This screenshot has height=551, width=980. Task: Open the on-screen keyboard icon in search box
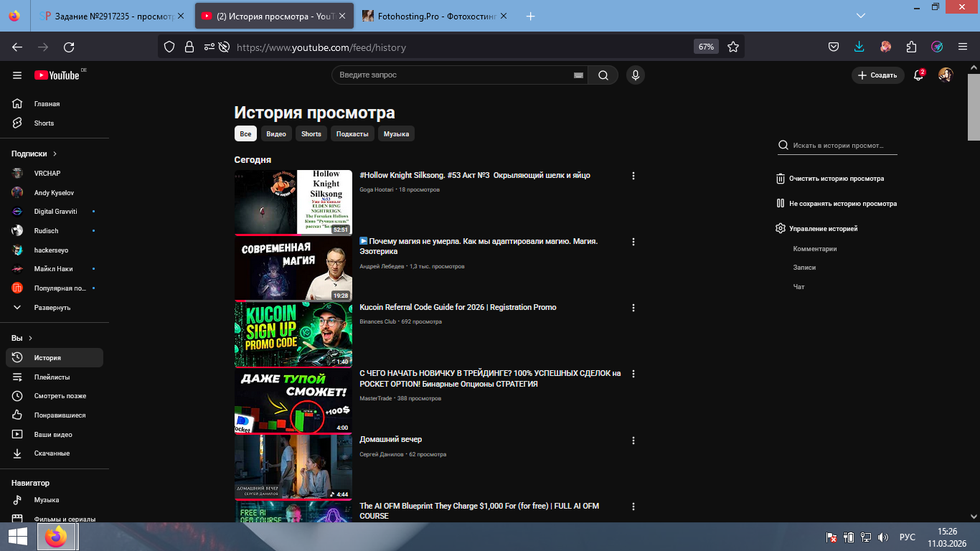(x=578, y=75)
